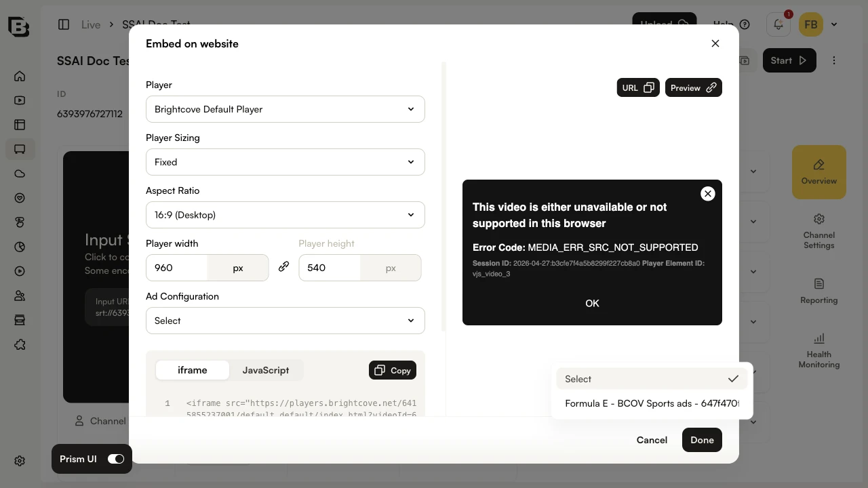Expand the FB user account chevron
This screenshot has width=868, height=488.
834,24
